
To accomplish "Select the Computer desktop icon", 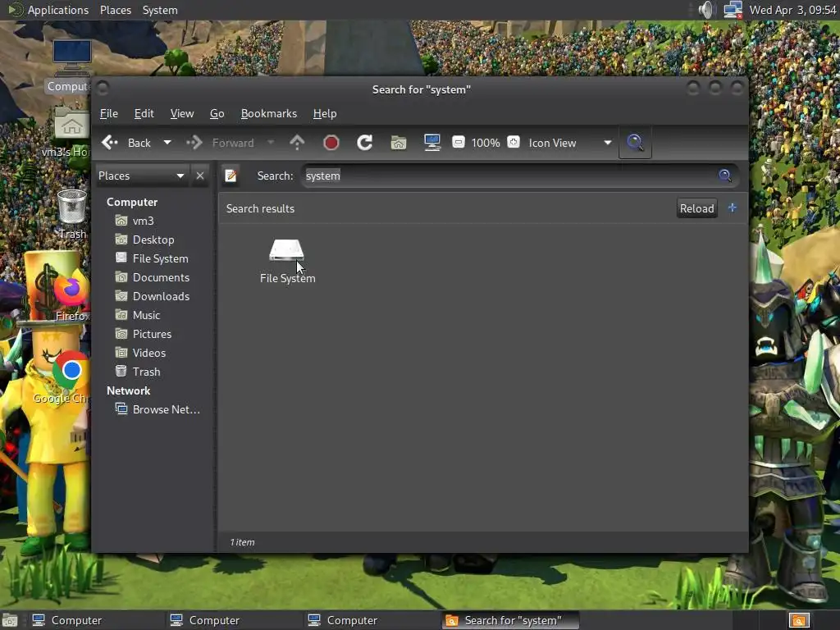I will (x=71, y=66).
